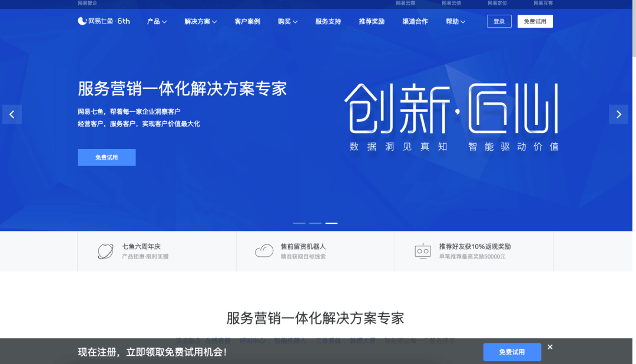Click the hero heading 服务营销一体化解决方案专家

point(182,88)
